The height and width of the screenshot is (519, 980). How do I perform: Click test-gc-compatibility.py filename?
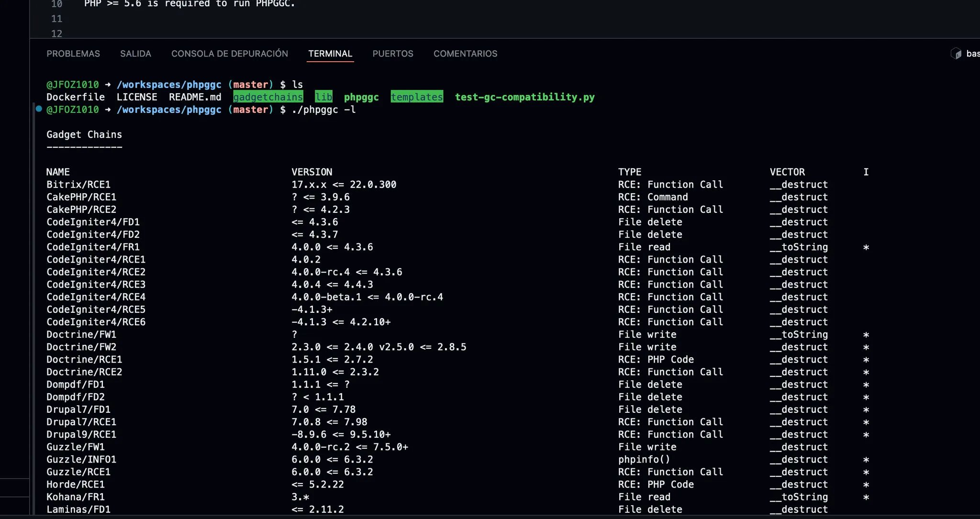524,97
